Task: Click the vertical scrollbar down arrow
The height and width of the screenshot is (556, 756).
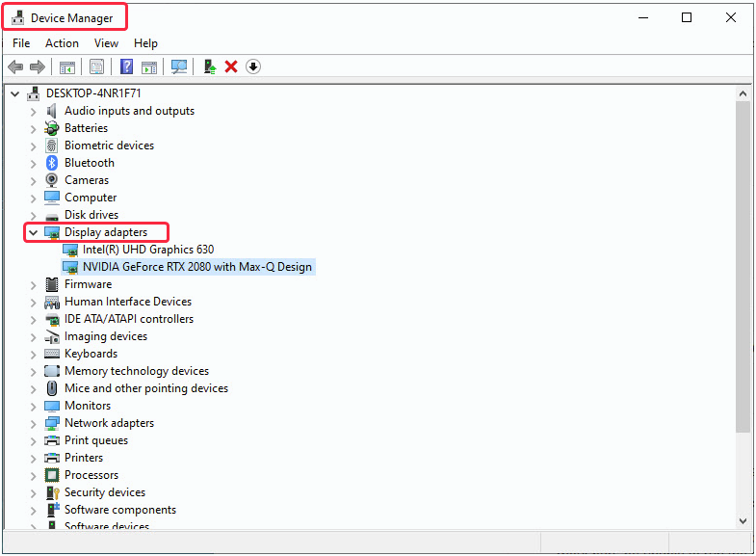Action: pyautogui.click(x=743, y=520)
